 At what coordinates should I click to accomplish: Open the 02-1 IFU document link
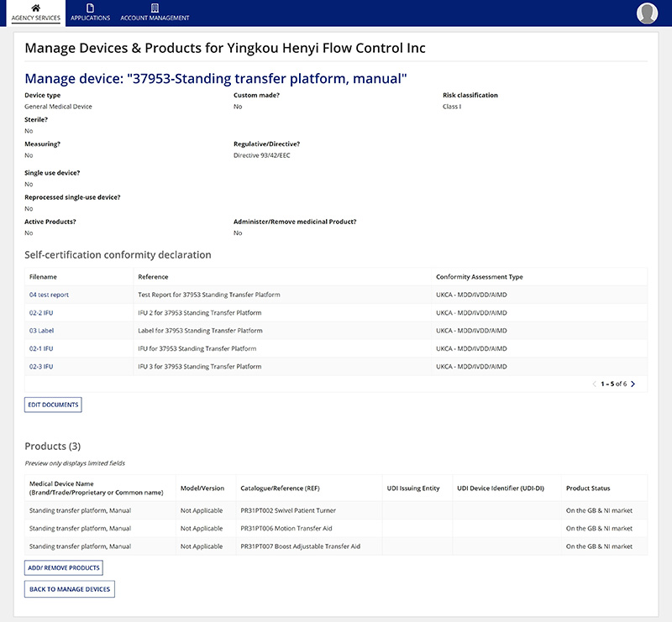click(x=41, y=348)
